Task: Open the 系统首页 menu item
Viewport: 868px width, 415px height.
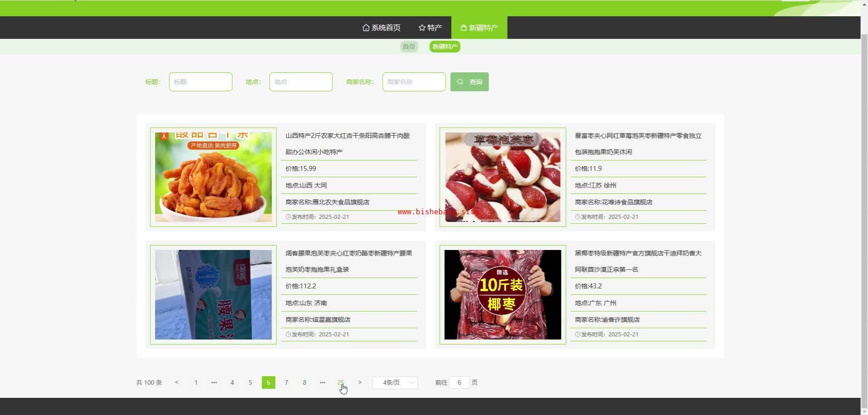Action: coord(382,28)
